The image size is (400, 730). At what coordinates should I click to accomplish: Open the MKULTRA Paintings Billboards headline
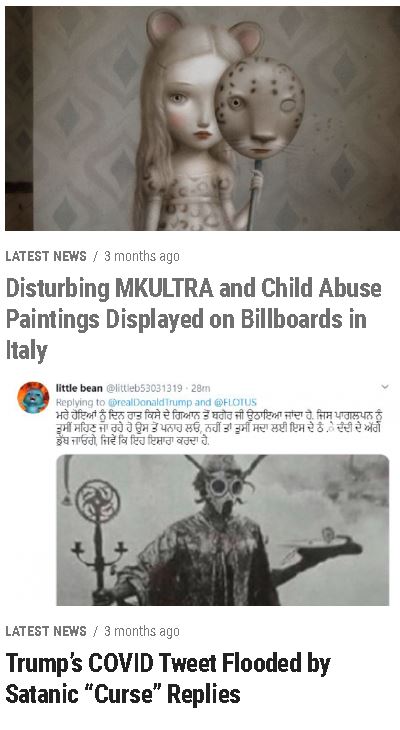pyautogui.click(x=193, y=319)
